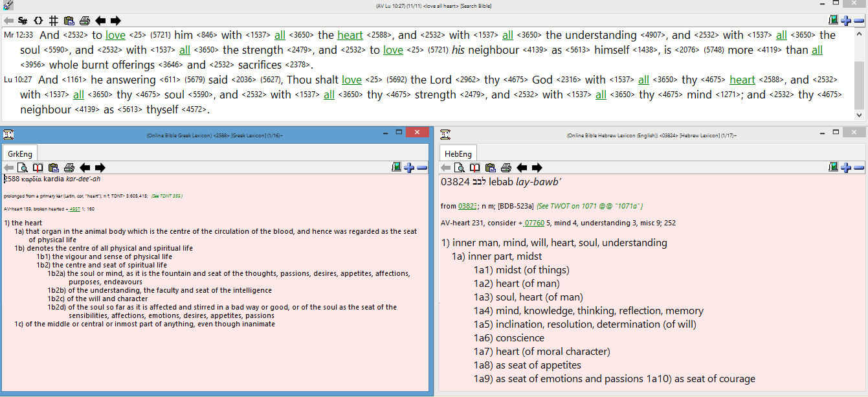Print the Hebrew Lexicon entry

pyautogui.click(x=506, y=168)
